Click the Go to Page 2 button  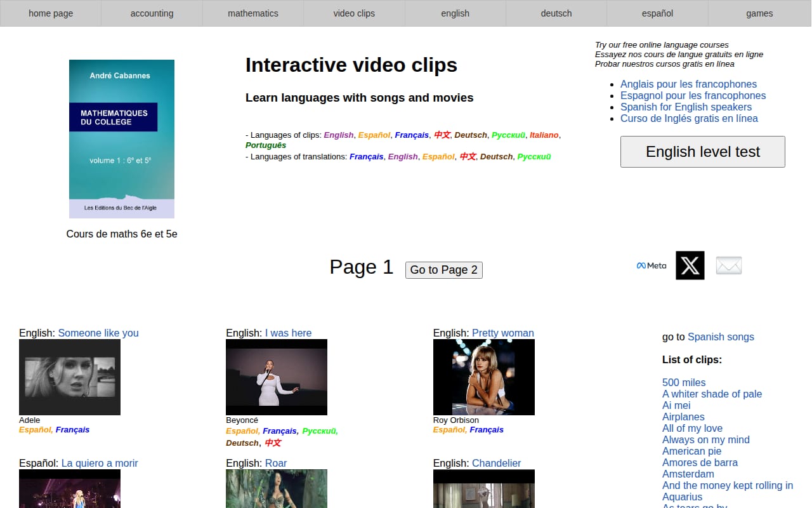coord(444,270)
